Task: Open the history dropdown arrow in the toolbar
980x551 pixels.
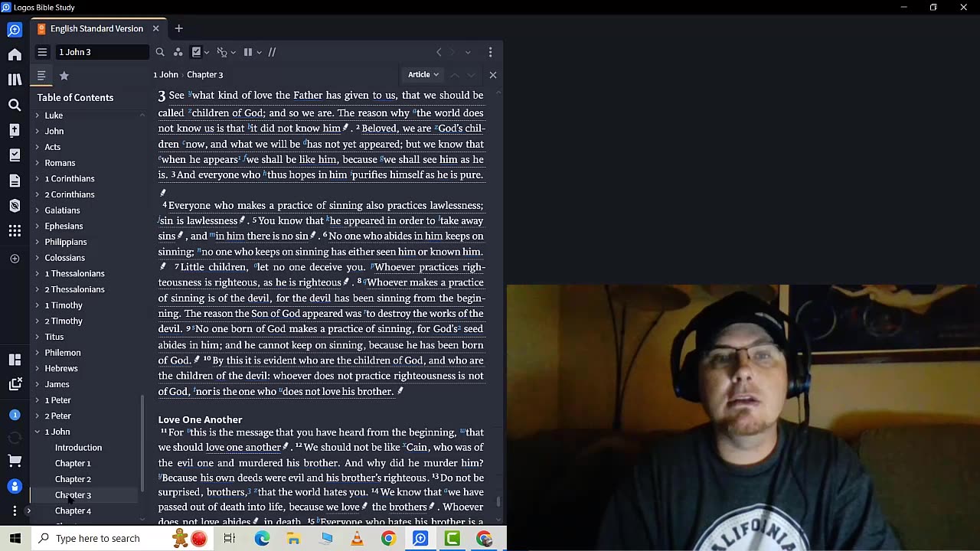Action: coord(468,52)
